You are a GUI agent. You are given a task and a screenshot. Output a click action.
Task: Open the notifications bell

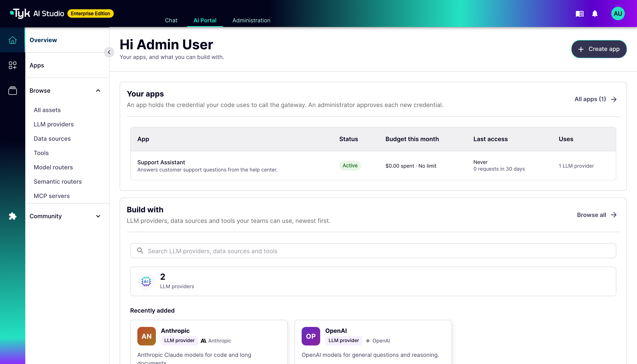(595, 13)
